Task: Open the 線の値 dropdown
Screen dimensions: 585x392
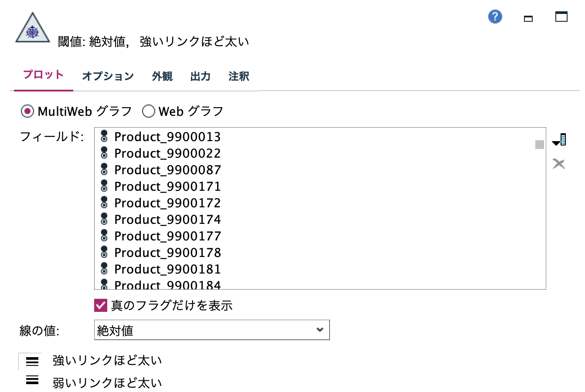Action: tap(211, 330)
